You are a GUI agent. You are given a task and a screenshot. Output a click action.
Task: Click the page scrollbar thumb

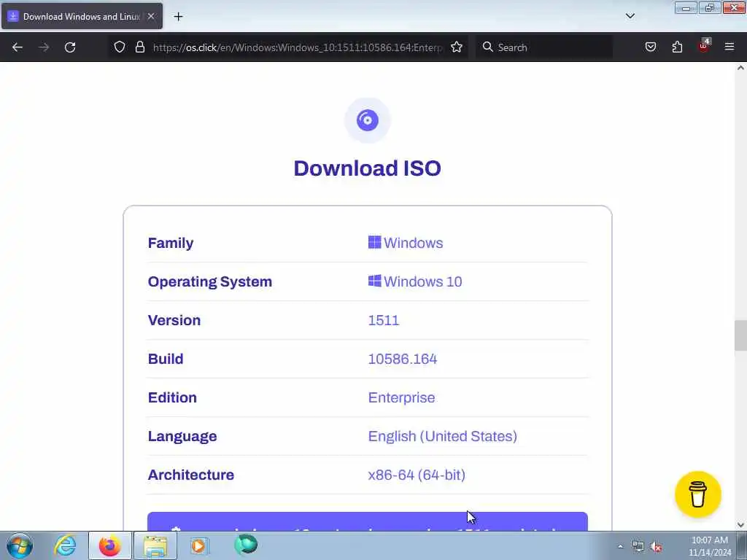tap(740, 335)
